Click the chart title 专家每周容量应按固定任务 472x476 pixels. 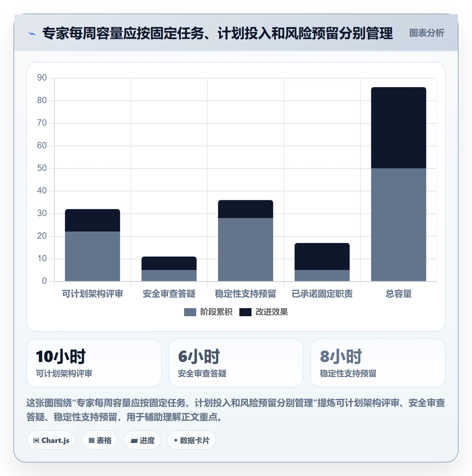pos(217,33)
